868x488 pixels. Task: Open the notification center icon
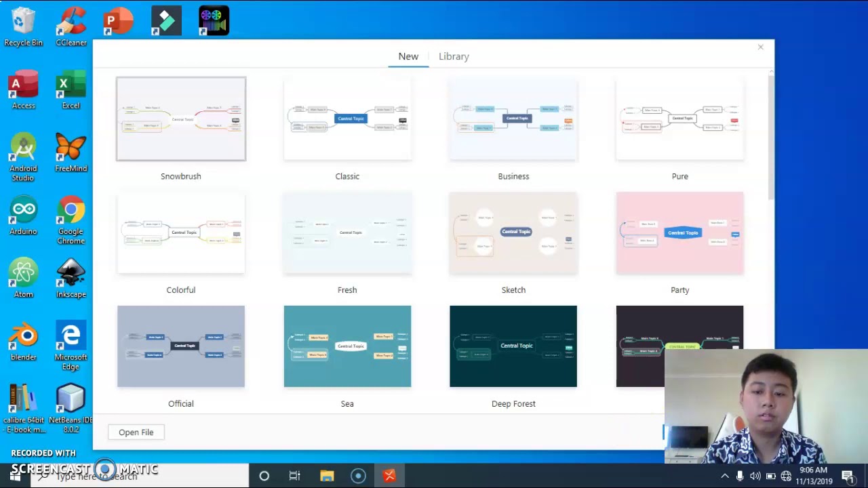click(847, 476)
